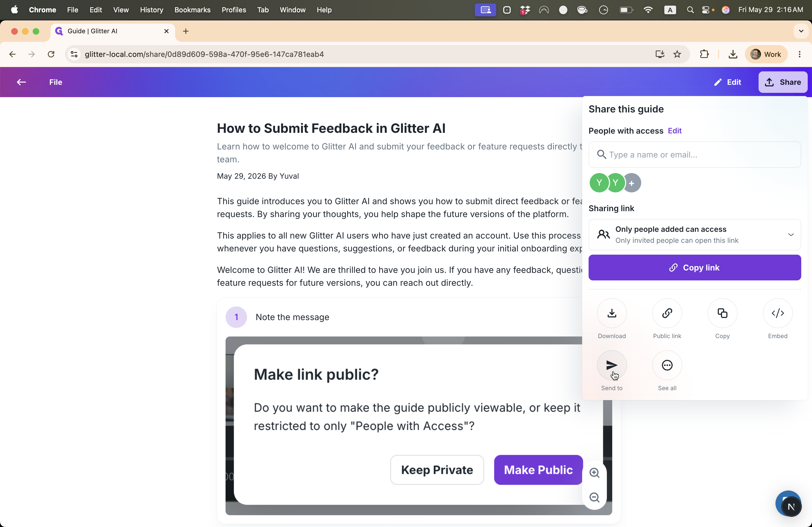This screenshot has width=812, height=527.
Task: Open the File menu in the guide header
Action: click(x=56, y=82)
